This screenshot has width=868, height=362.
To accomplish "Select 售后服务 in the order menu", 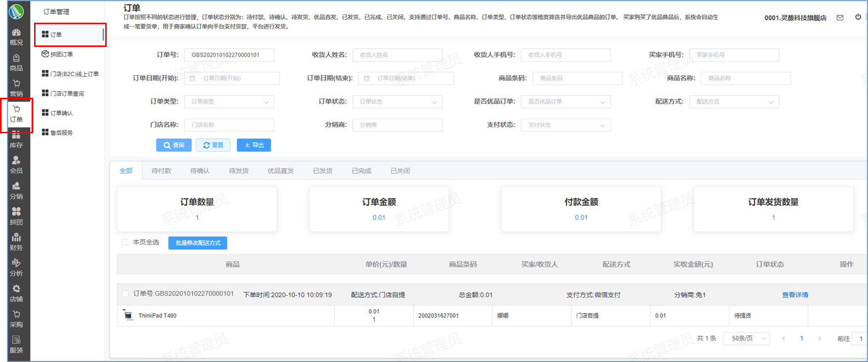I will pyautogui.click(x=61, y=133).
